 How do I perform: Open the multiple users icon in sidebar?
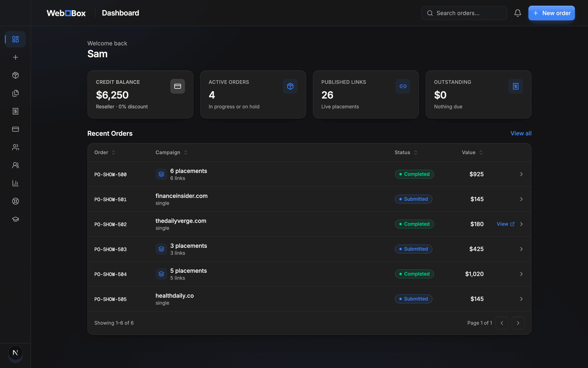15,147
